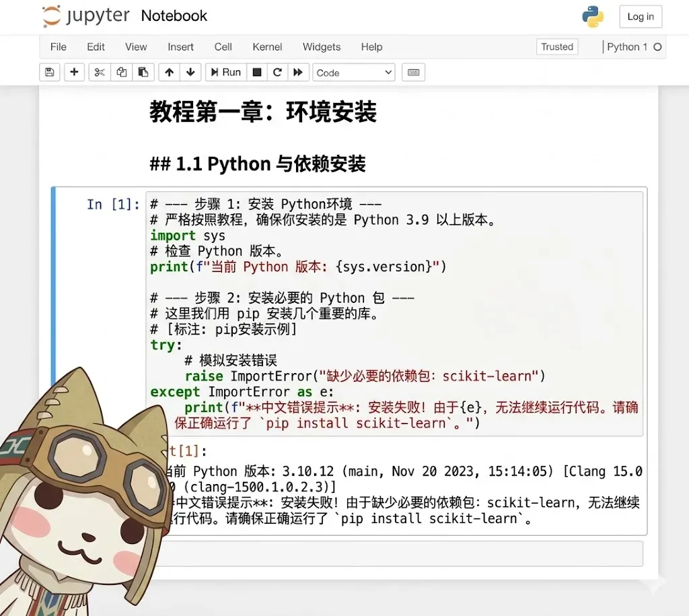Cut selected cell with scissors icon

(100, 72)
